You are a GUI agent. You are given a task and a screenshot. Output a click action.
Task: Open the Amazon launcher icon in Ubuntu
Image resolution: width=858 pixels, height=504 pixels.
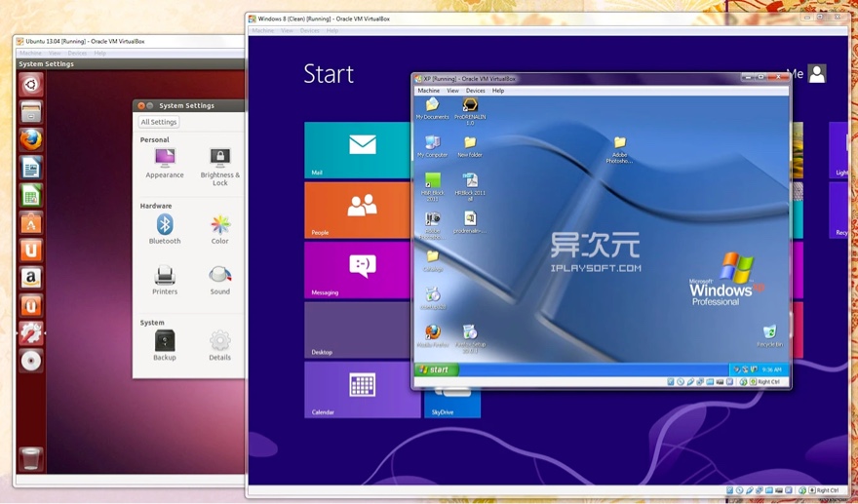point(30,278)
